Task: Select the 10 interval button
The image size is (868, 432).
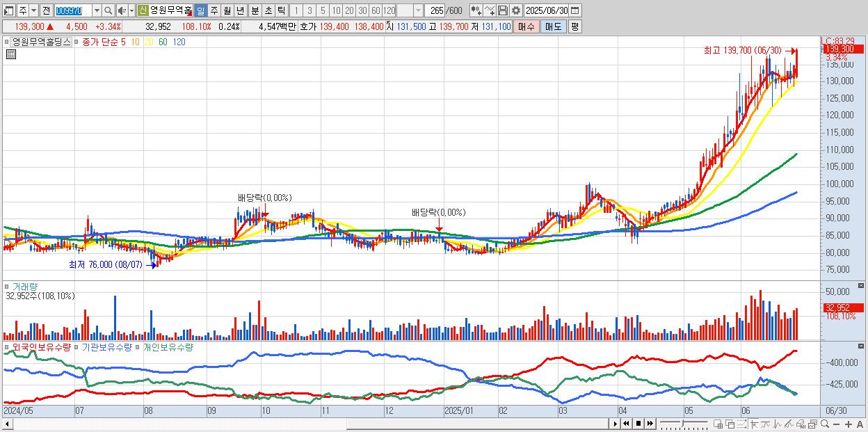Action: click(x=336, y=10)
